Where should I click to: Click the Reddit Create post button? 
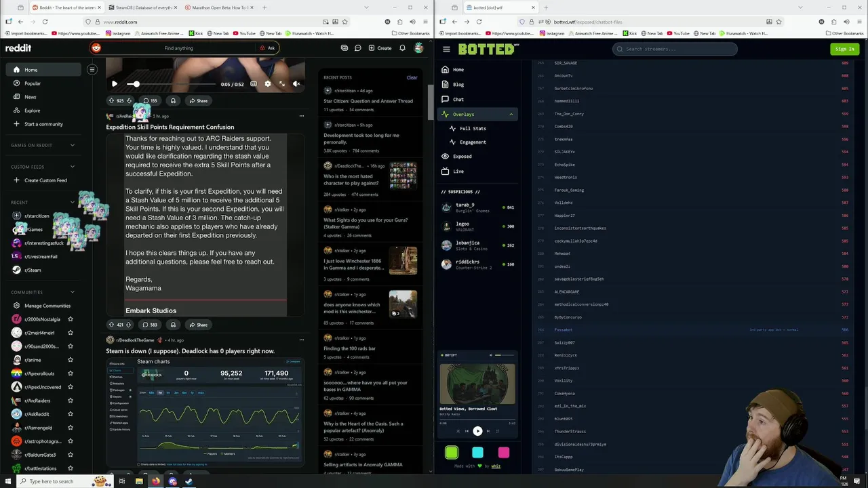(380, 48)
